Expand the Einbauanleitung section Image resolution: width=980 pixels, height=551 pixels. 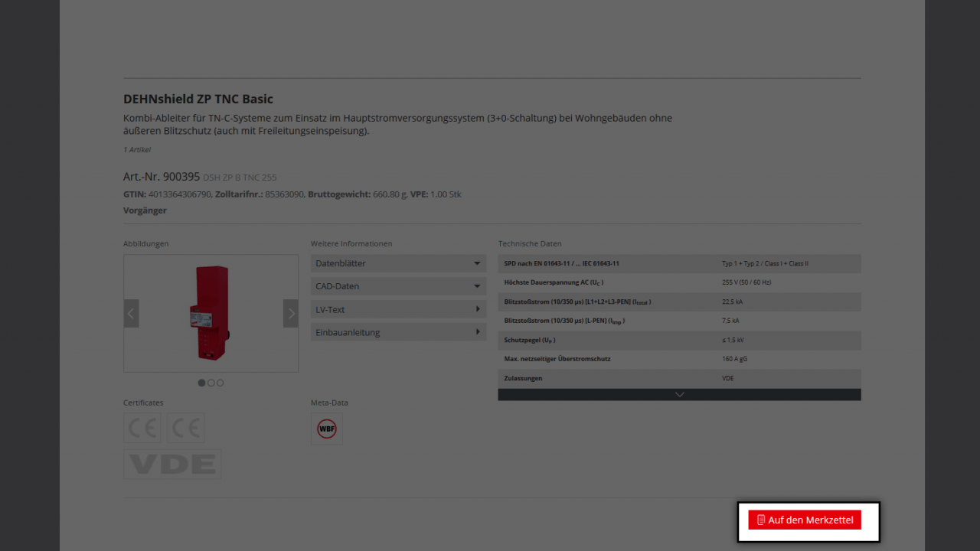coord(398,332)
